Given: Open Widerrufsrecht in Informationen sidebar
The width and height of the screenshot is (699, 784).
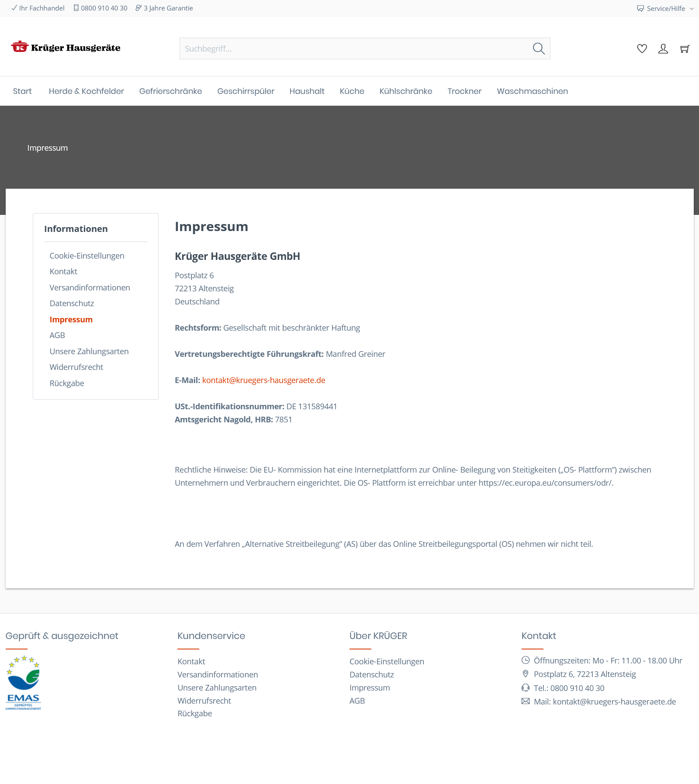Looking at the screenshot, I should click(x=76, y=367).
